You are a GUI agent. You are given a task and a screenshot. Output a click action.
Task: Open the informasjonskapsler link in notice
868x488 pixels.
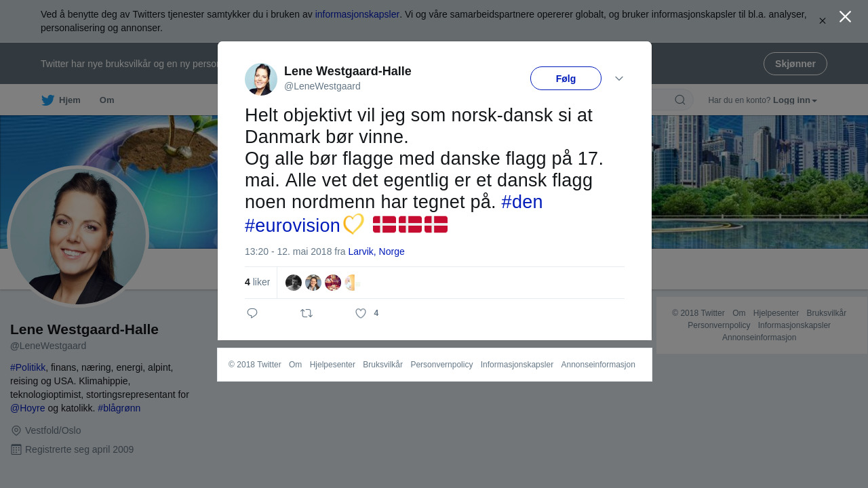pos(357,14)
